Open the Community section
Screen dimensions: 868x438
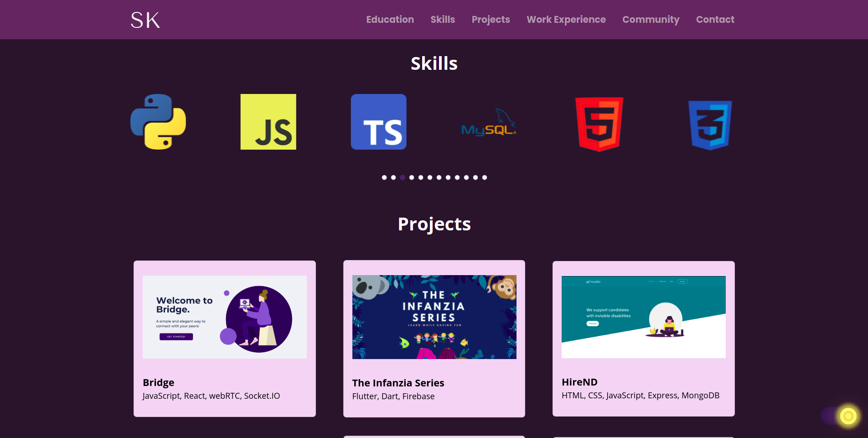tap(651, 19)
